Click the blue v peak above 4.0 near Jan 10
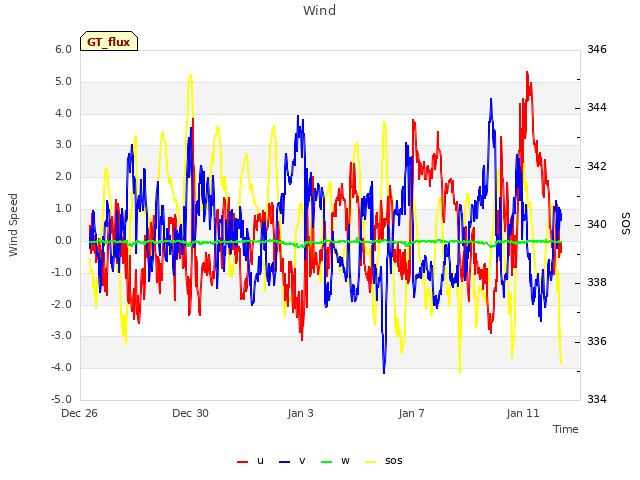Viewport: 640px width, 480px height. [491, 100]
